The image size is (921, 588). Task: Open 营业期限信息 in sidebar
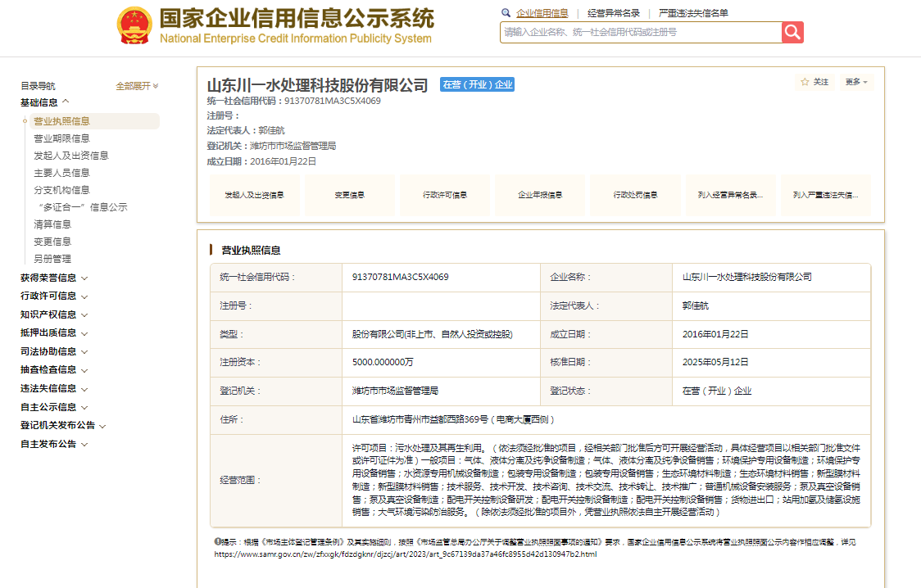(x=61, y=138)
